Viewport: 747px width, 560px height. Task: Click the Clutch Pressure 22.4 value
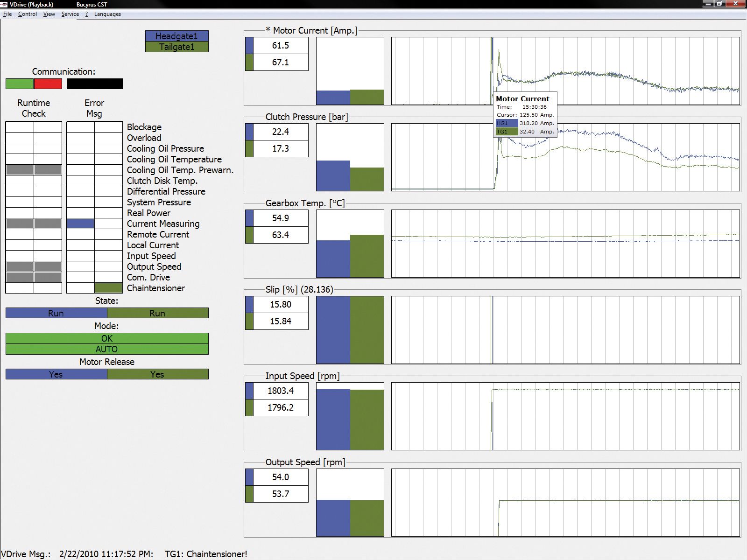click(281, 132)
